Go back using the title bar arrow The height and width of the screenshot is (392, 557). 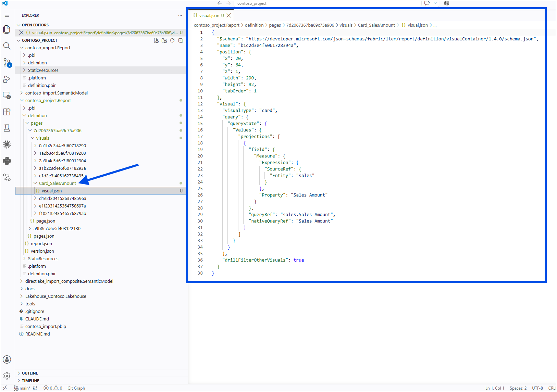click(x=220, y=3)
